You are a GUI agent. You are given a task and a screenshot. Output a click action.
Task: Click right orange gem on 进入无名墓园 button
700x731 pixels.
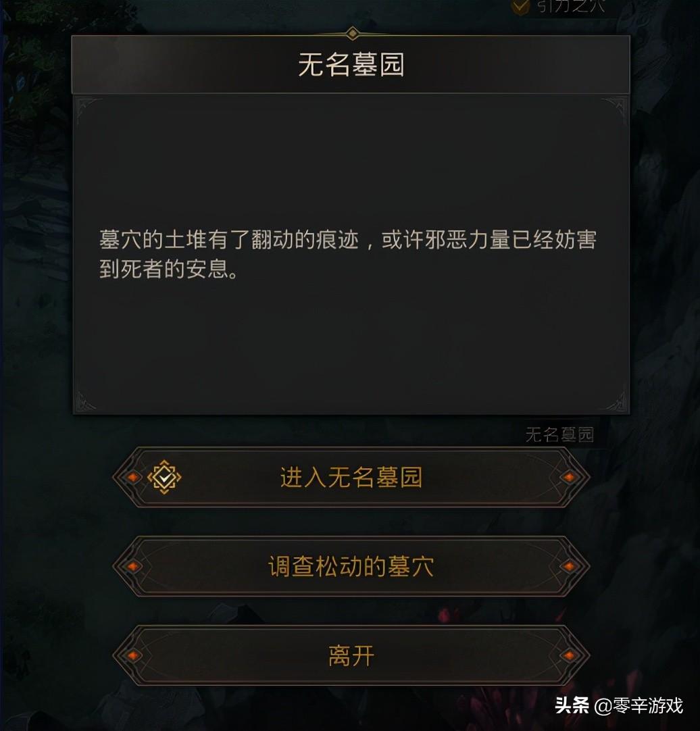pyautogui.click(x=569, y=477)
